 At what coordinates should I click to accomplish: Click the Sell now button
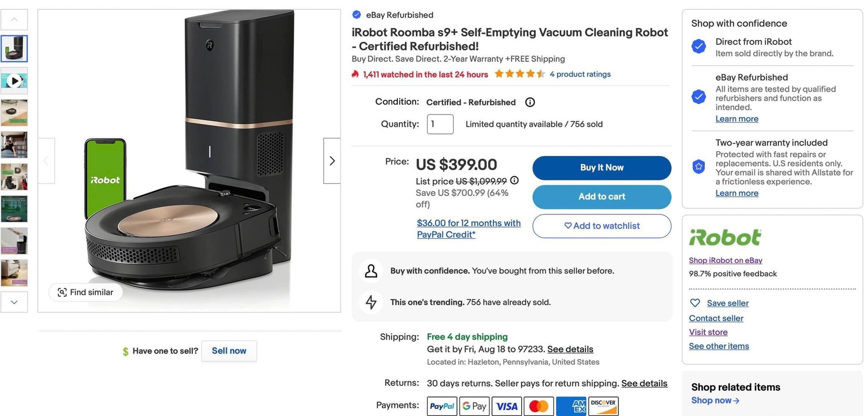click(x=229, y=351)
